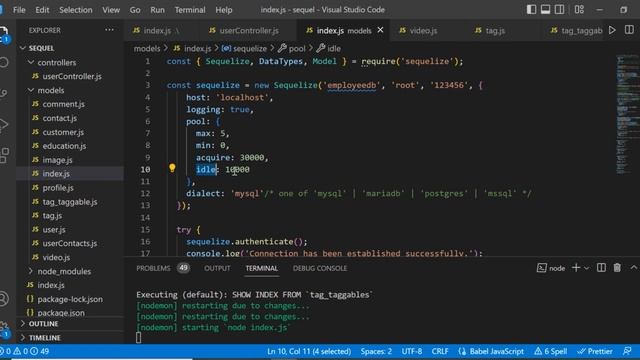This screenshot has height=360, width=640.
Task: Switch to the Debug Console tab
Action: click(x=320, y=268)
